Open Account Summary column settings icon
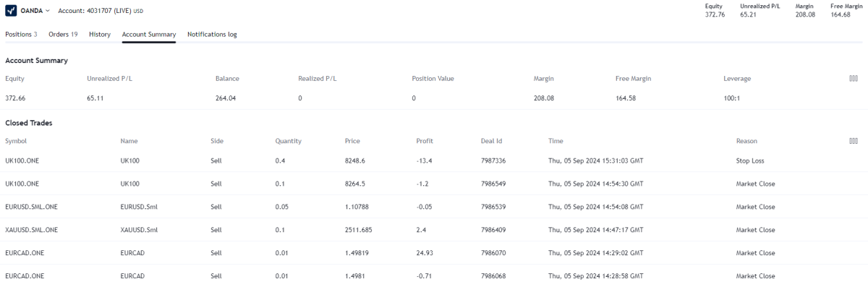 (x=854, y=78)
